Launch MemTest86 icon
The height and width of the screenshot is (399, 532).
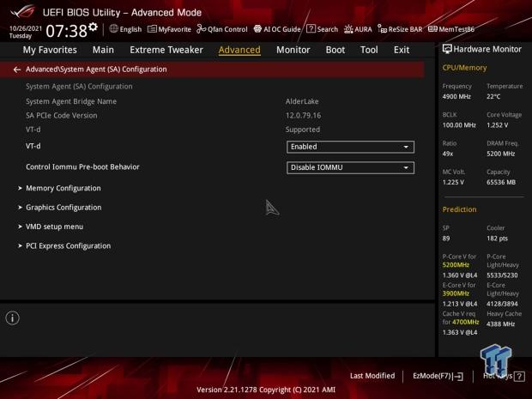coord(432,29)
